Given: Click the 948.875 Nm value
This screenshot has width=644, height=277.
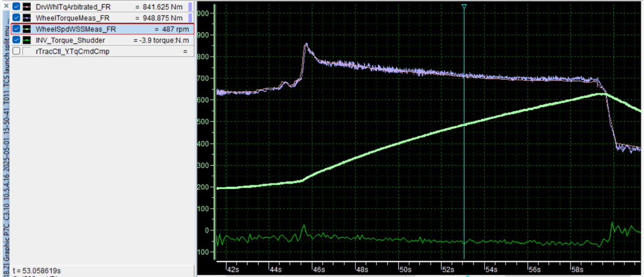Looking at the screenshot, I should [163, 18].
